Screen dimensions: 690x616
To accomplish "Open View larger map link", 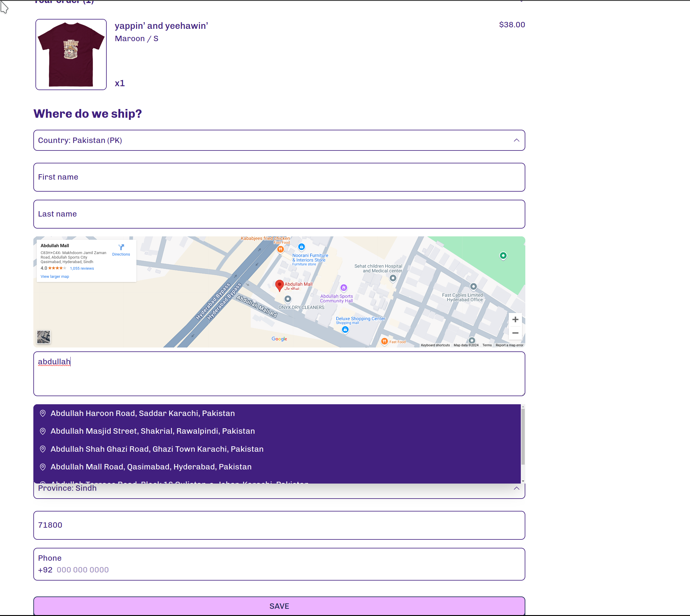I will (x=54, y=277).
